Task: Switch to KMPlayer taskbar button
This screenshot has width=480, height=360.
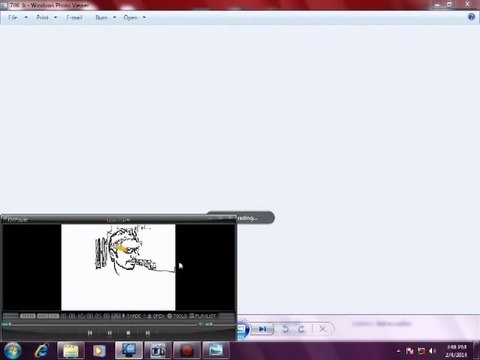Action: [158, 351]
